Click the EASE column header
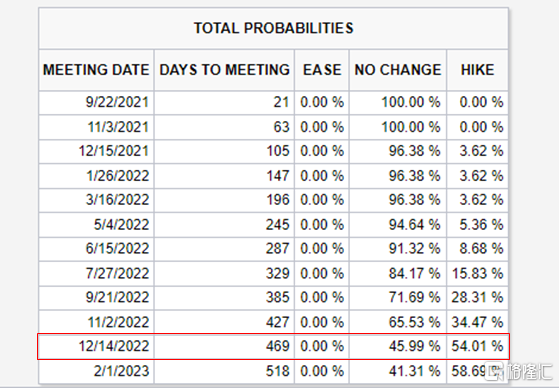 coord(322,70)
